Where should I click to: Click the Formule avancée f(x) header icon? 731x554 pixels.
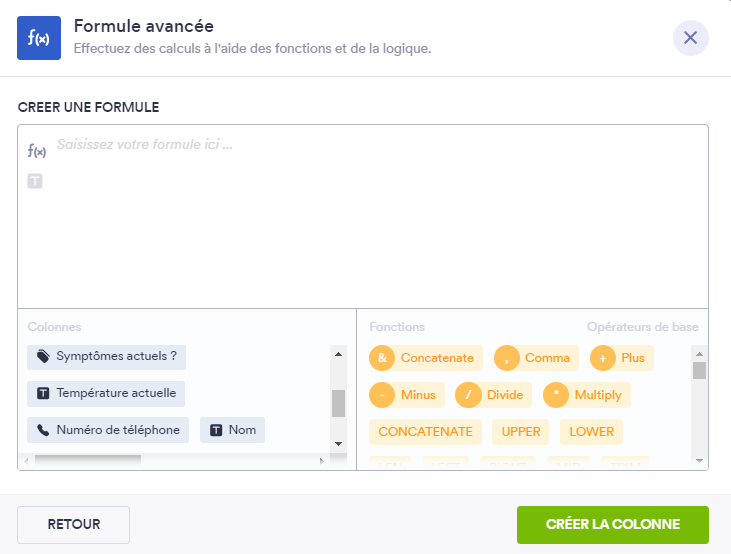pos(39,38)
